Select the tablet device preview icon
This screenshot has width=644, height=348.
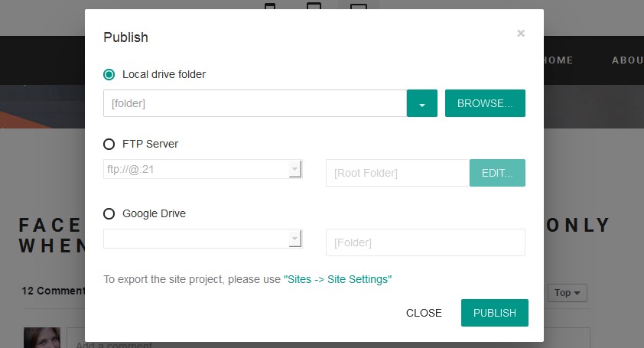coord(314,6)
